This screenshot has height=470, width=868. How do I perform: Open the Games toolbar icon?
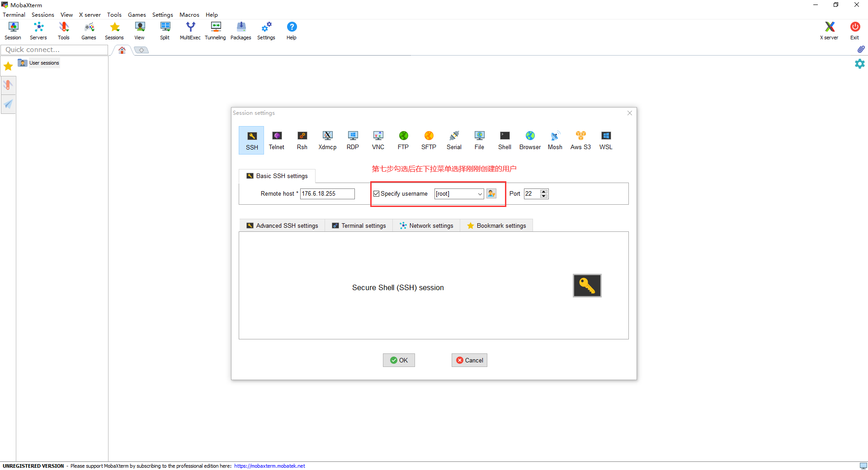point(89,31)
